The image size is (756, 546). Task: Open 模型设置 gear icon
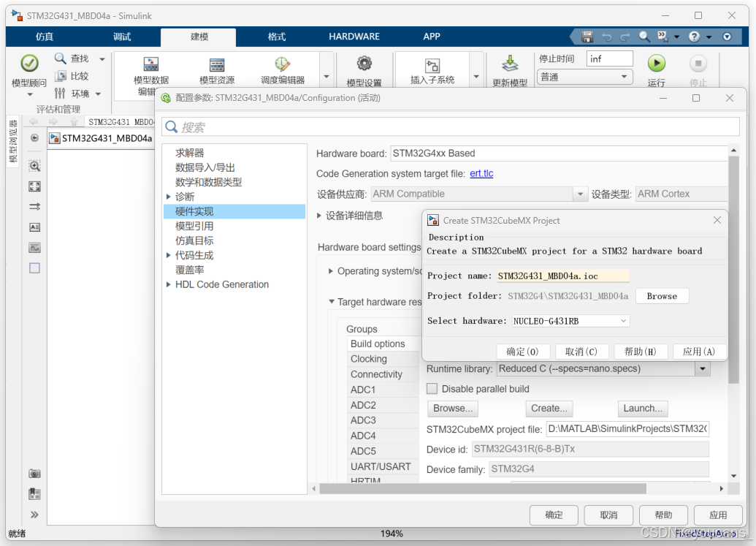364,63
